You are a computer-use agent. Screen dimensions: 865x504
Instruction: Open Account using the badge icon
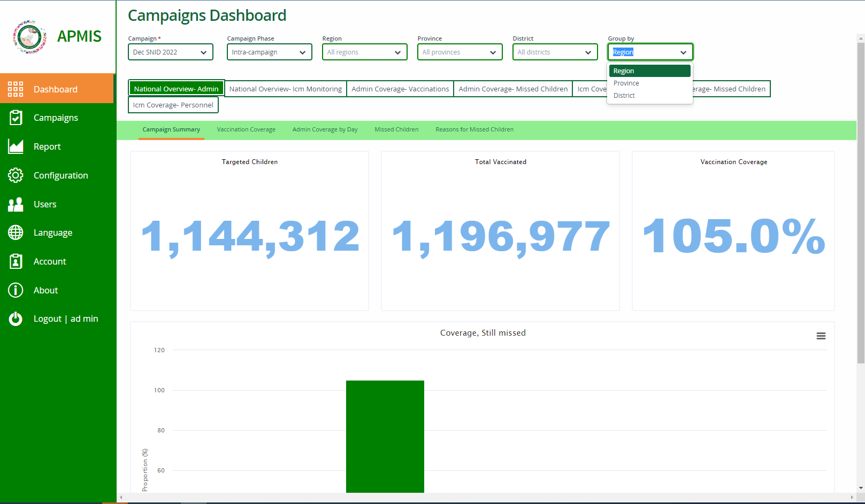click(x=16, y=261)
